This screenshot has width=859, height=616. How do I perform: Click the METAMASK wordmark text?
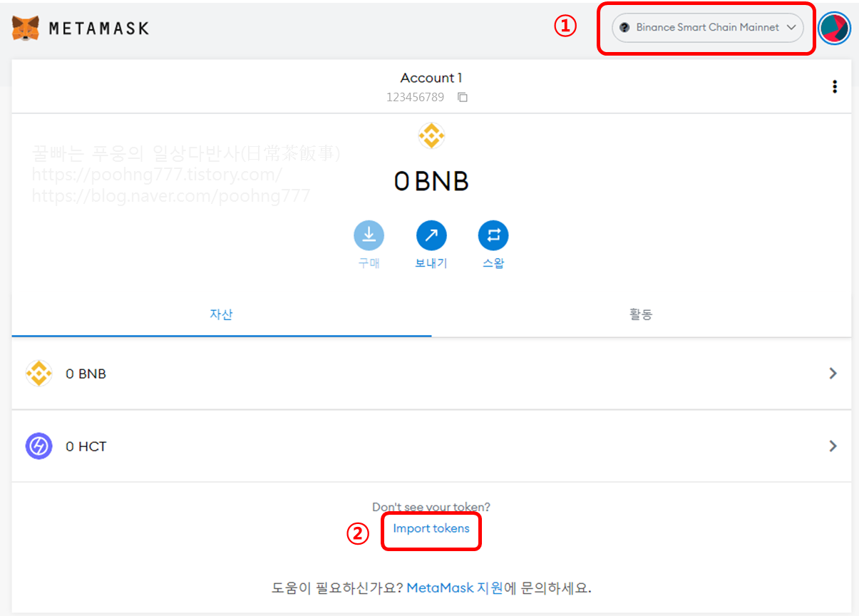pos(99,29)
